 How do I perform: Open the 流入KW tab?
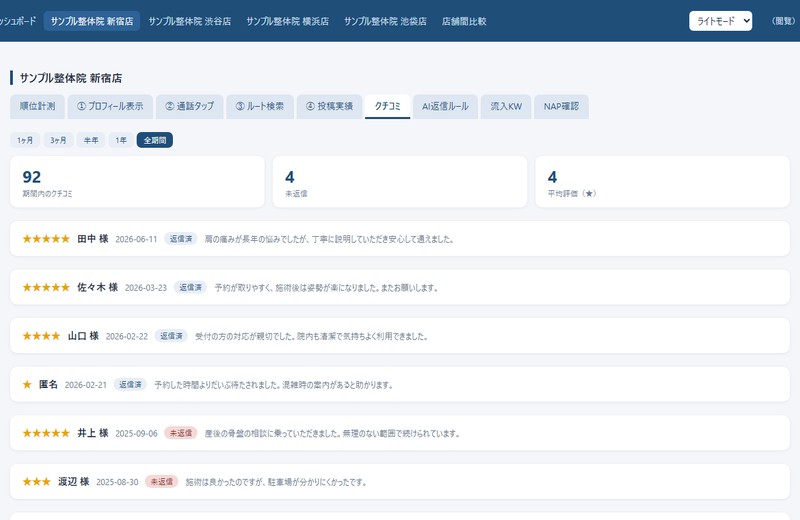click(506, 106)
